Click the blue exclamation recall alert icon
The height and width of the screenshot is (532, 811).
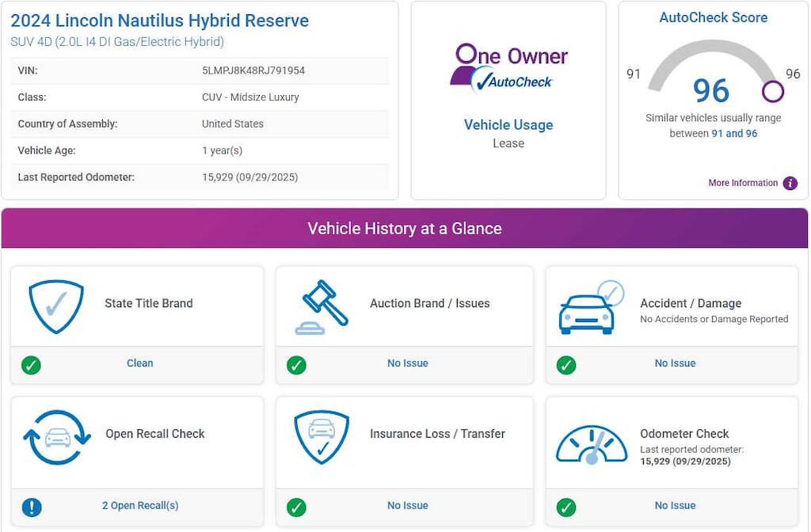(x=31, y=506)
